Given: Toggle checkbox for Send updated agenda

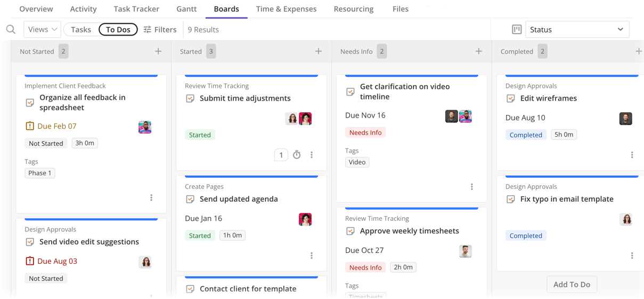Looking at the screenshot, I should [190, 199].
